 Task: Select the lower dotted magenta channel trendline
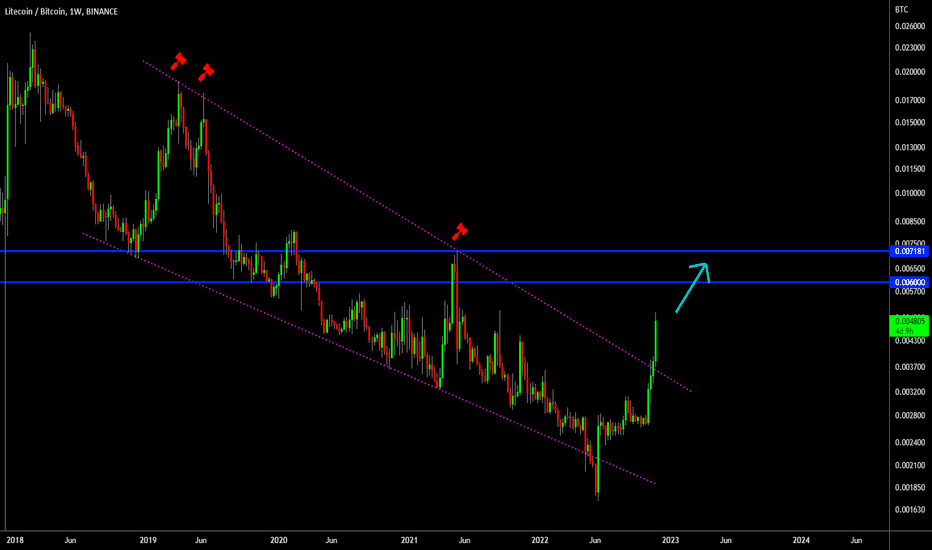coord(369,359)
